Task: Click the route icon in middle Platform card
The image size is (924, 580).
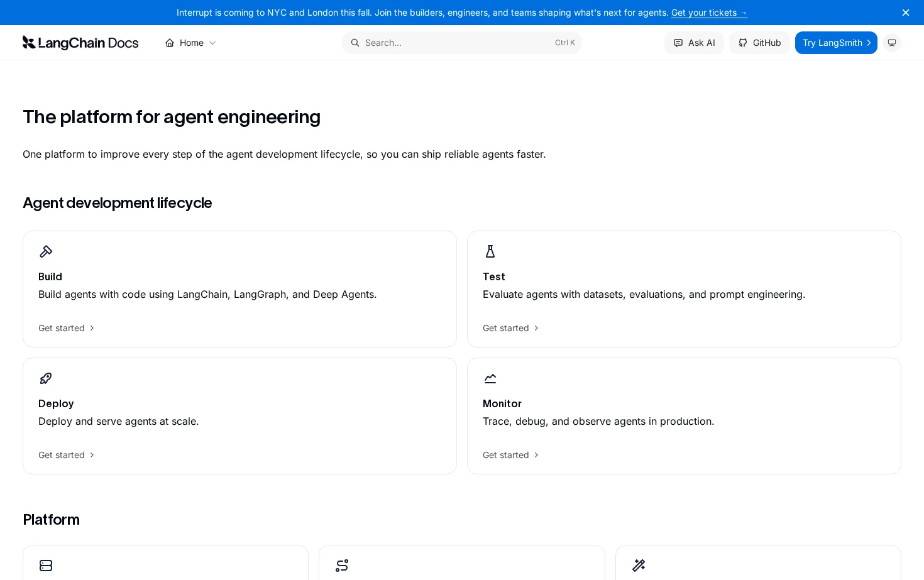Action: [x=342, y=566]
